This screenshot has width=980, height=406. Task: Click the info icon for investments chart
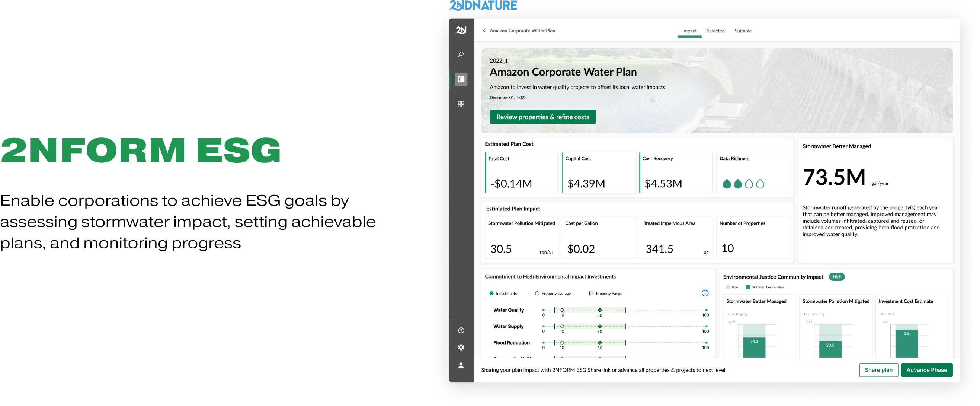(705, 293)
